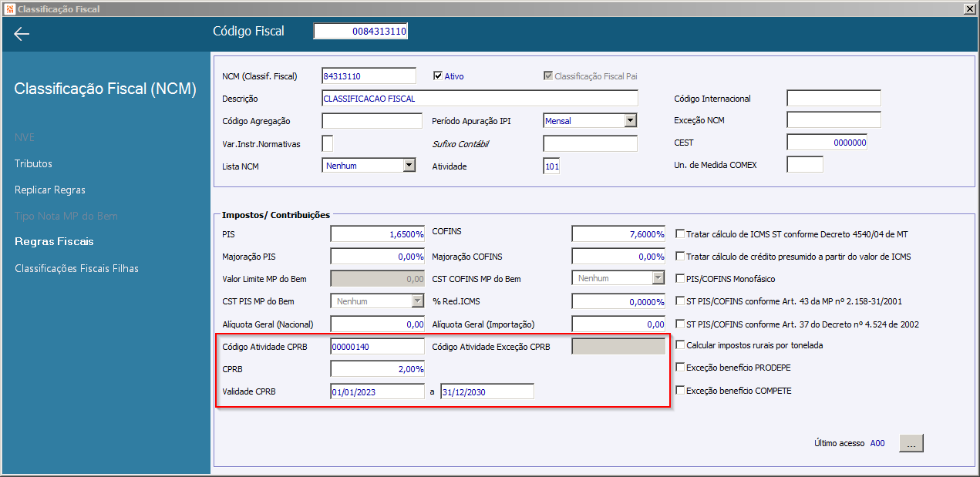Open the Tributos section in sidebar
Image resolution: width=980 pixels, height=477 pixels.
33,163
